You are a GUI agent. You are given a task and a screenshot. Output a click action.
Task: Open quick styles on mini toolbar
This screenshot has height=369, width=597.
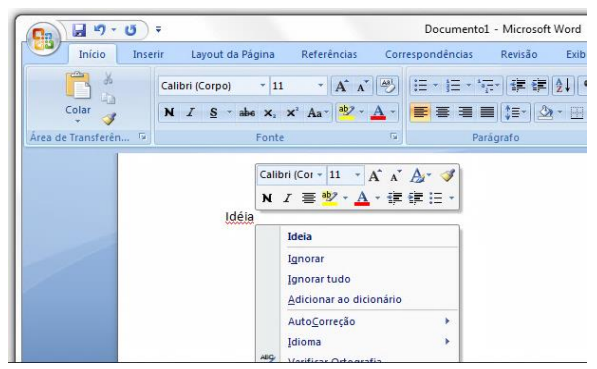pos(420,176)
